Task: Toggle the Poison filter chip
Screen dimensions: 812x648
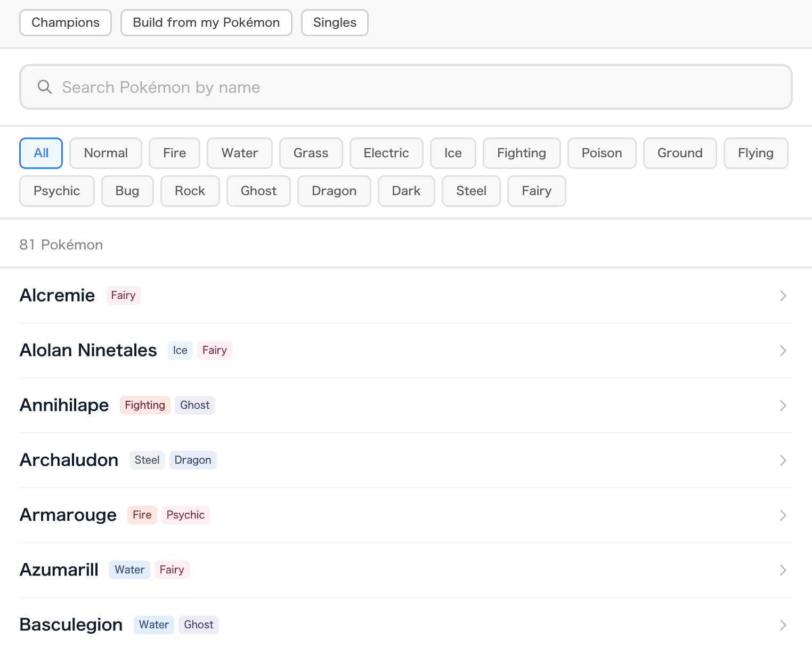Action: (x=602, y=153)
